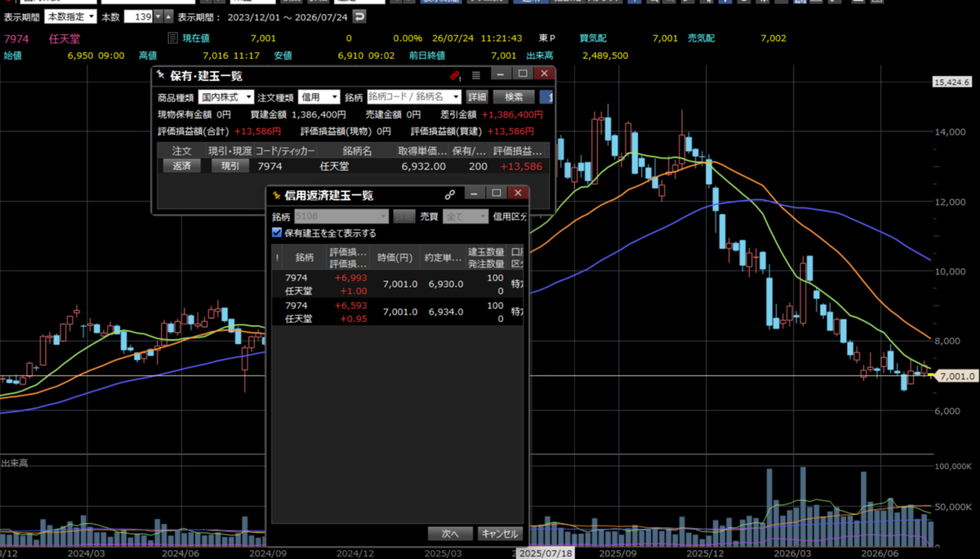Open the 表示期間 本数指定 dropdown
Image resolution: width=980 pixels, height=559 pixels.
click(x=71, y=16)
